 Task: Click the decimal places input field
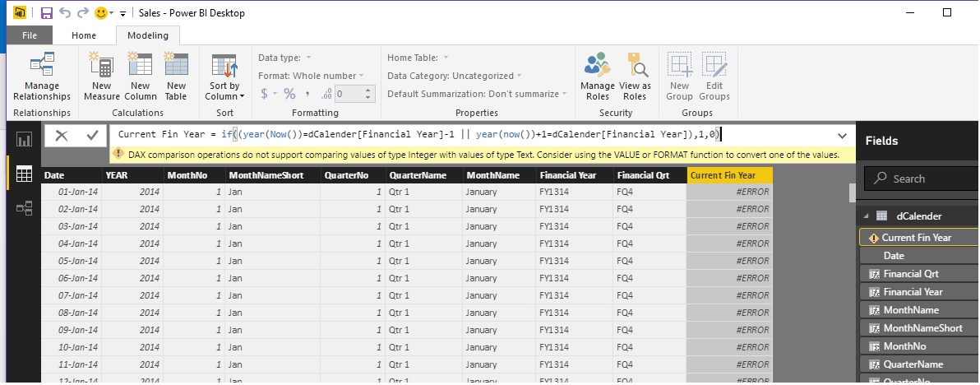point(349,95)
